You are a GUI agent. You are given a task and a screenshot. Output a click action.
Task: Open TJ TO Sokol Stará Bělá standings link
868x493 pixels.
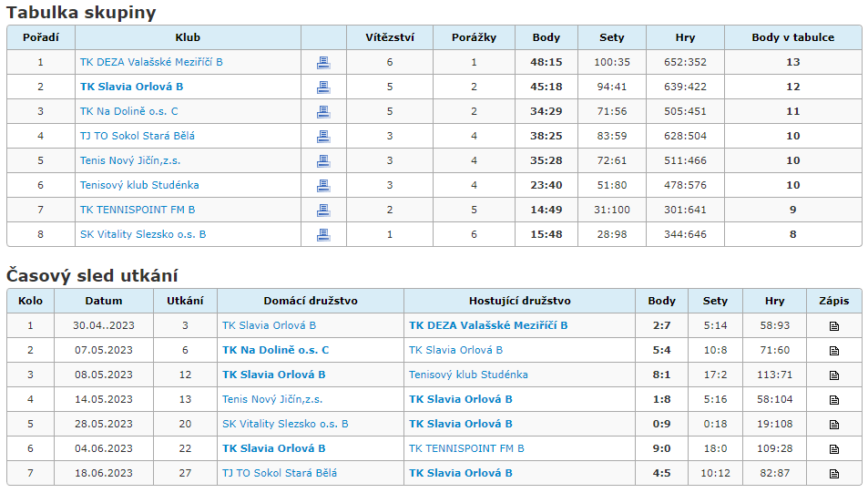138,136
